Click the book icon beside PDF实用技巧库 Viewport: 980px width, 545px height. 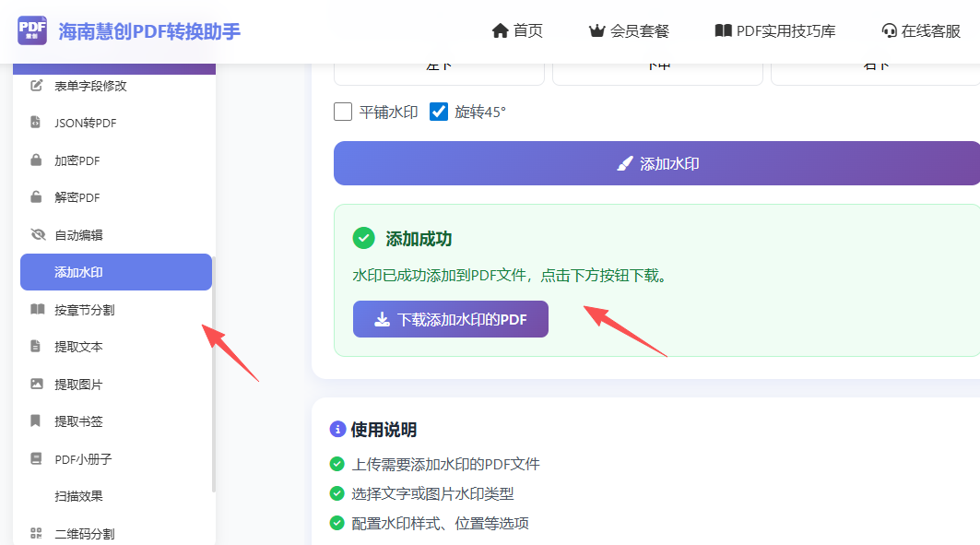723,30
